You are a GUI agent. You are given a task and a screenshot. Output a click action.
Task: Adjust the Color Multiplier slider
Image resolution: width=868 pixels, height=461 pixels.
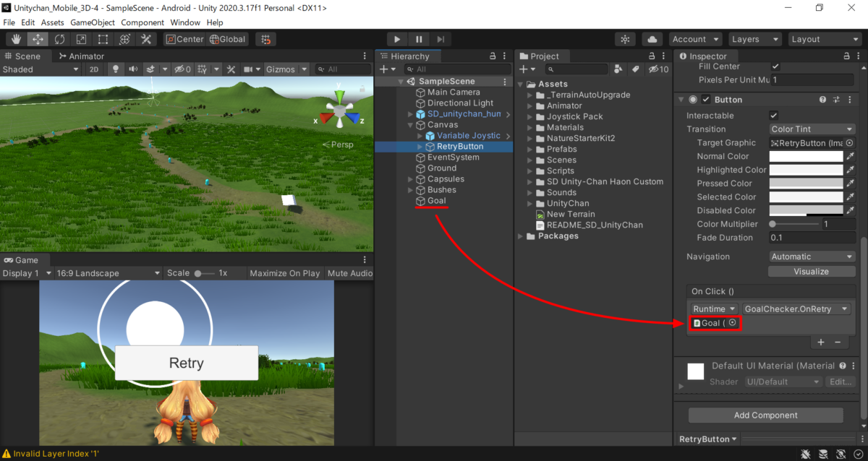[794, 224]
